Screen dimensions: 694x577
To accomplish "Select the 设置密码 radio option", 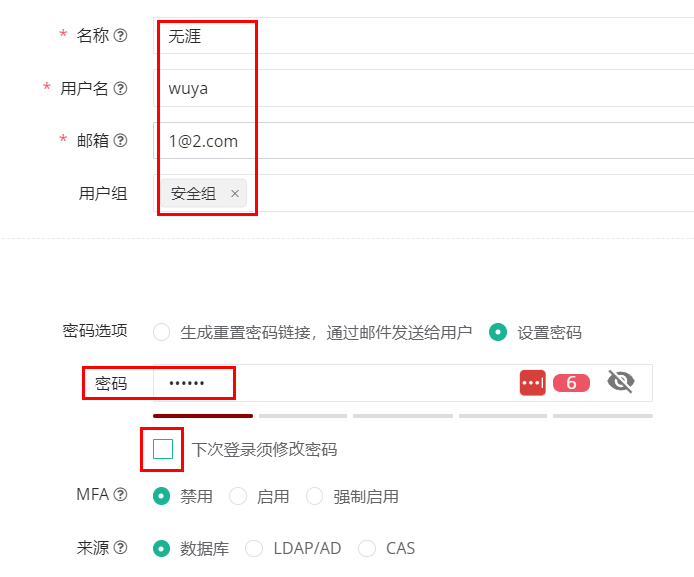I will tap(498, 332).
